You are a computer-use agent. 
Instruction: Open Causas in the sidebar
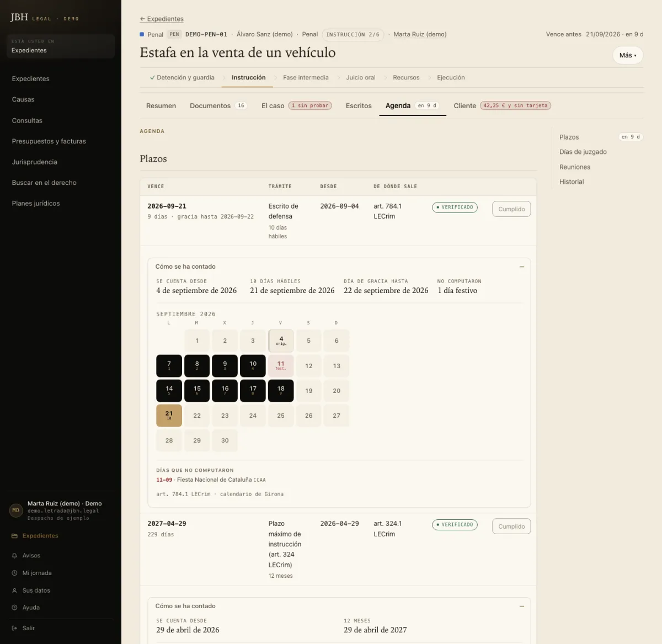pos(23,100)
